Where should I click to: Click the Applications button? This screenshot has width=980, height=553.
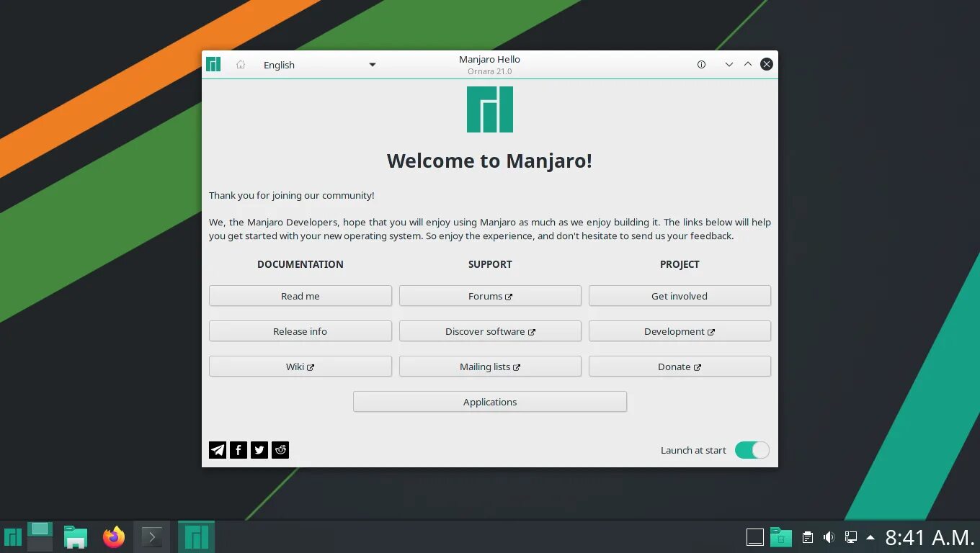click(x=490, y=401)
